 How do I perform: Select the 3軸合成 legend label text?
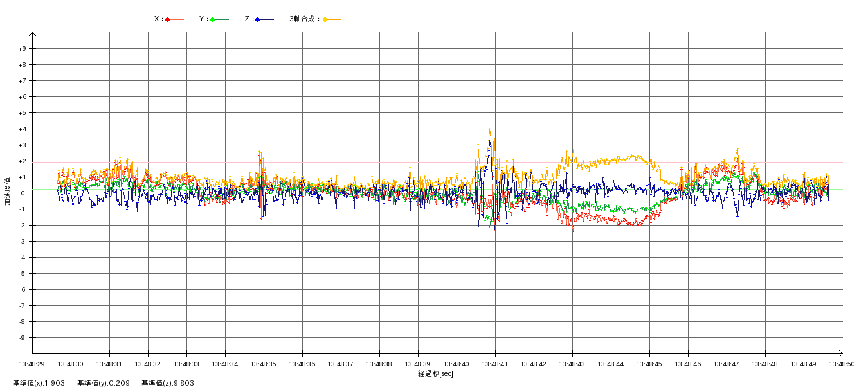point(304,19)
